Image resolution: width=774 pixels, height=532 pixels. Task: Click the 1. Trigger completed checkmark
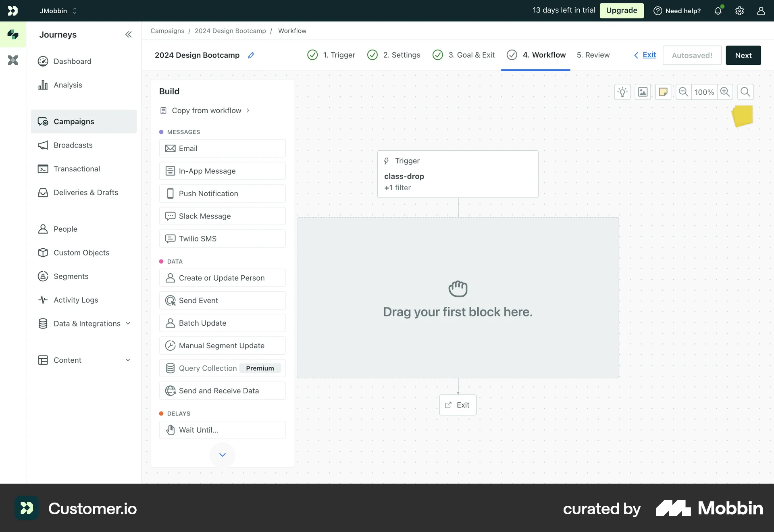click(x=312, y=55)
